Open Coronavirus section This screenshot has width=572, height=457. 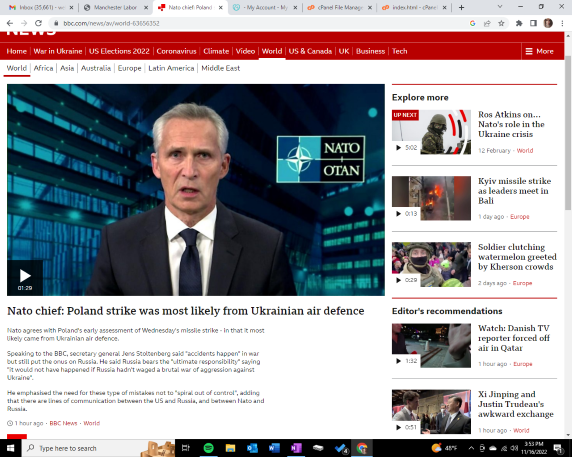tap(176, 51)
